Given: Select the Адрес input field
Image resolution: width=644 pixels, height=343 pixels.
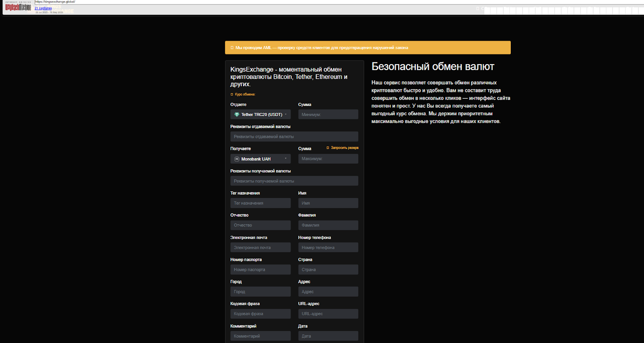Looking at the screenshot, I should (x=328, y=292).
